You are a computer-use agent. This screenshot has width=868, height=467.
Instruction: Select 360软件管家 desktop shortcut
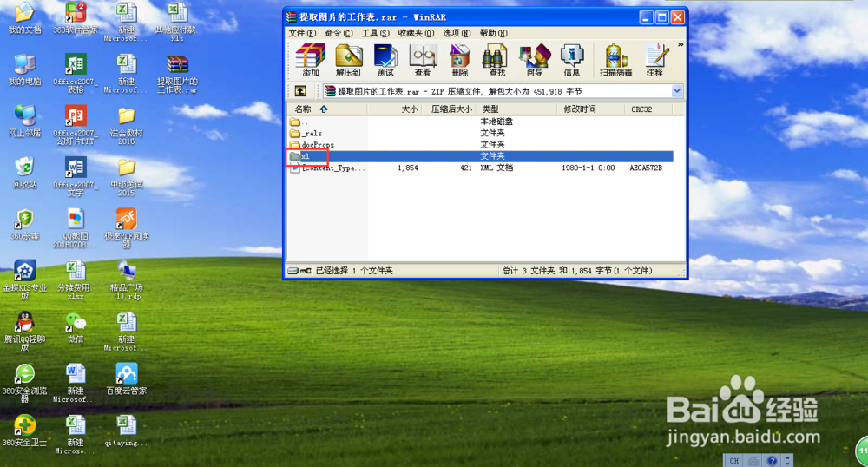point(76,19)
